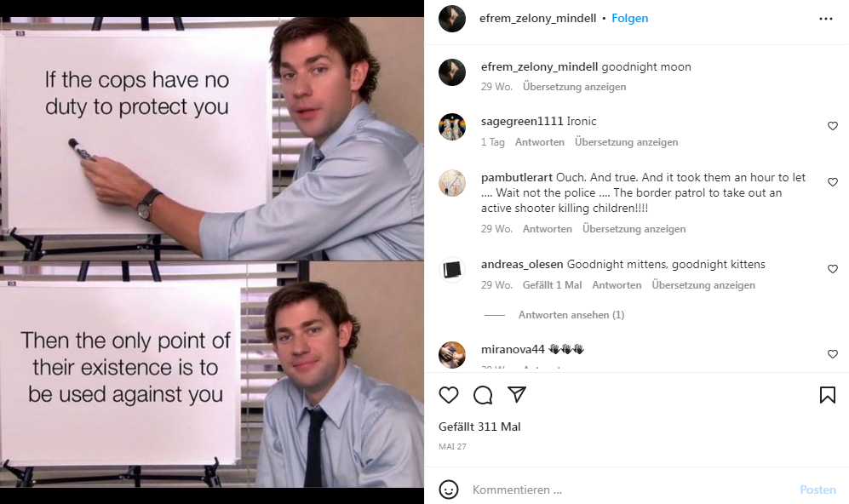Like pambutlerart's comment heart
Screen dimensions: 849x504
tap(833, 182)
